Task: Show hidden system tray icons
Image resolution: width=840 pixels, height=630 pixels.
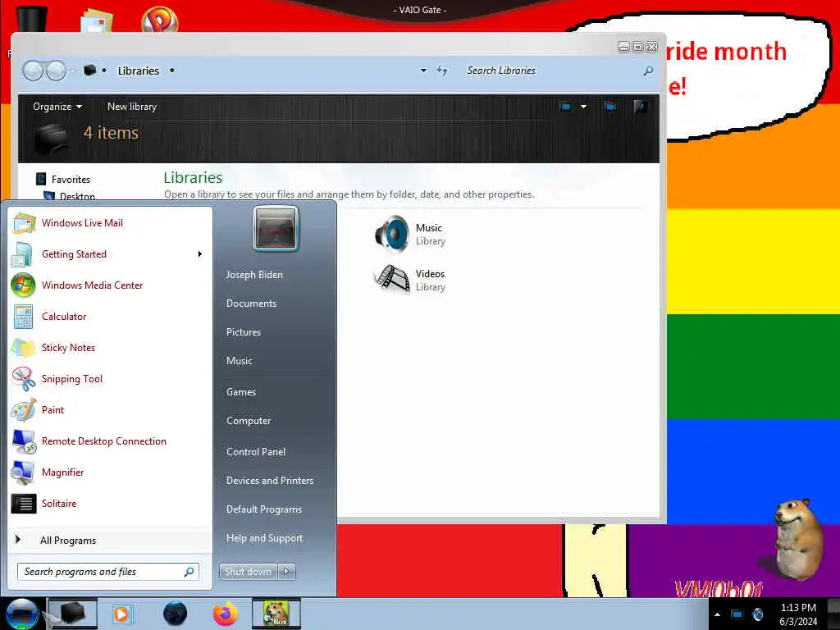Action: click(717, 614)
